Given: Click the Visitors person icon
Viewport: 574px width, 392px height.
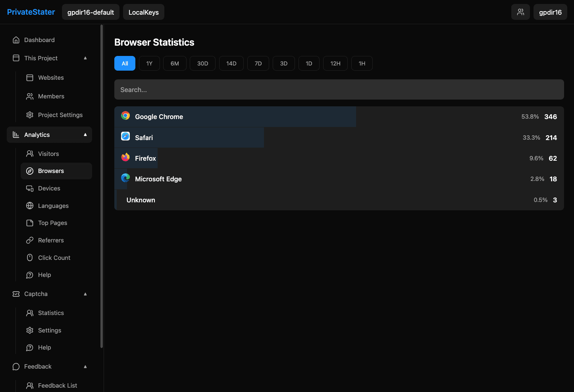Looking at the screenshot, I should click(x=30, y=154).
